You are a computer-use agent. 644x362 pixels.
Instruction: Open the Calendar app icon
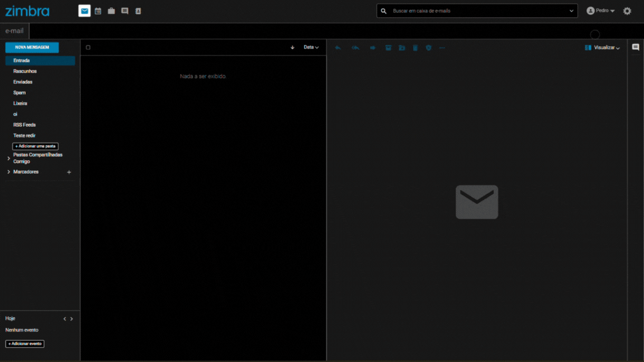point(98,11)
